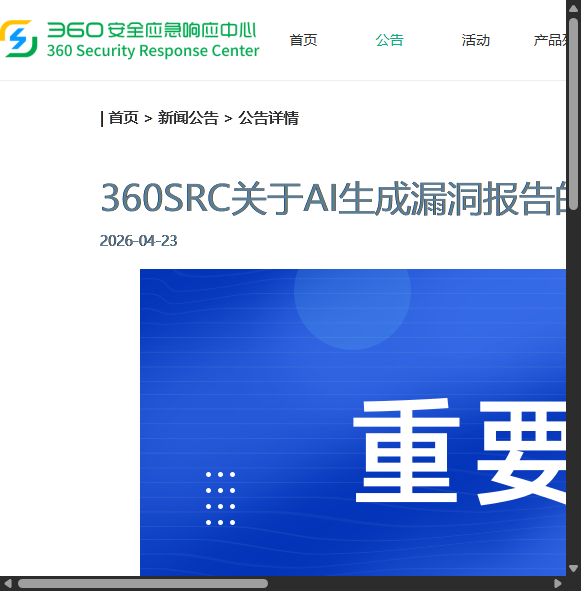Screen dimensions: 581x591
Task: Click the 首页 breadcrumb link
Action: pyautogui.click(x=123, y=118)
